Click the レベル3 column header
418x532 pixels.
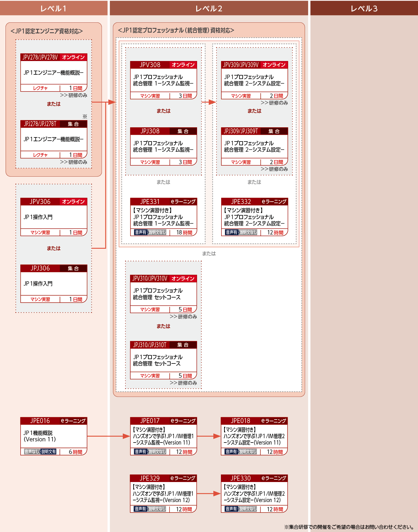coord(364,8)
